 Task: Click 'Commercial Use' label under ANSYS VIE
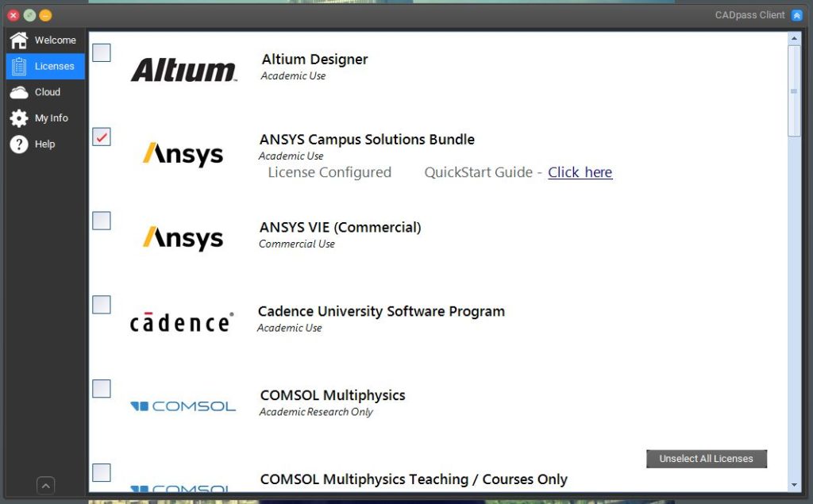(x=297, y=244)
